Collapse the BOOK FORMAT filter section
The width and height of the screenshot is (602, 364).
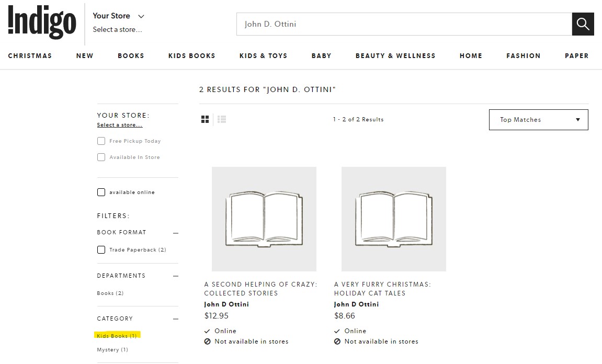point(175,232)
